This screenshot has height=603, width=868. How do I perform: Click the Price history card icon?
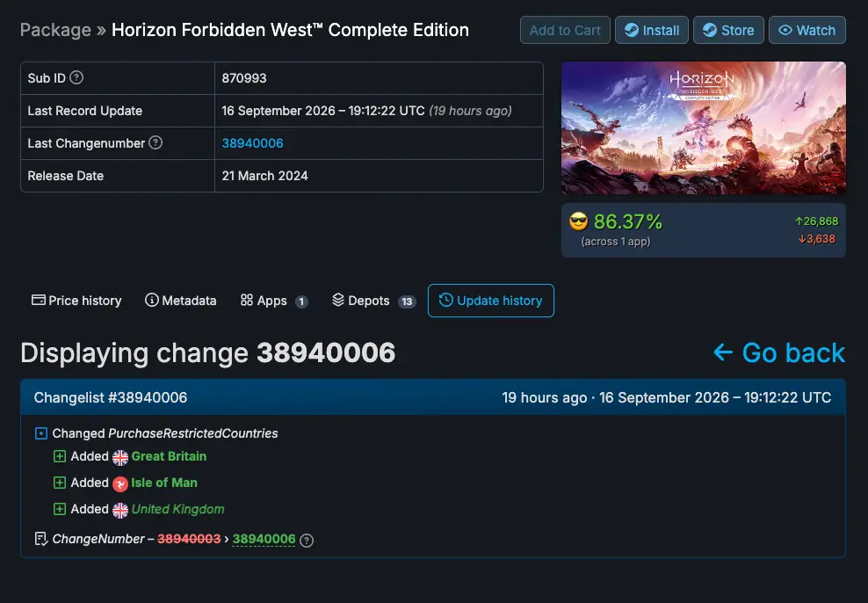(38, 300)
